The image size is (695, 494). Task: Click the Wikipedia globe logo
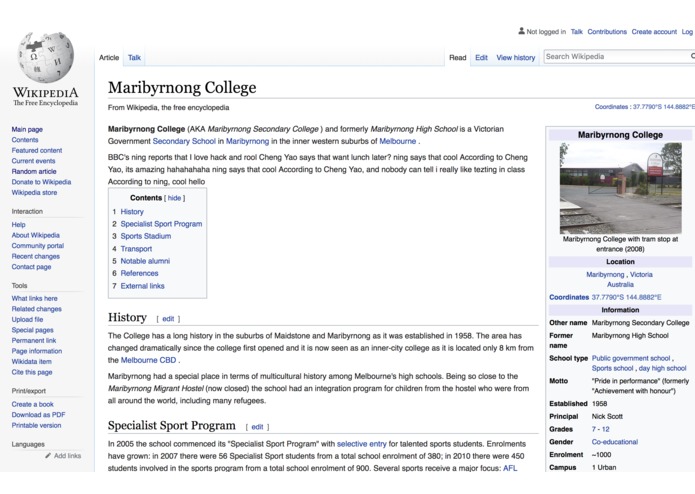coord(45,57)
